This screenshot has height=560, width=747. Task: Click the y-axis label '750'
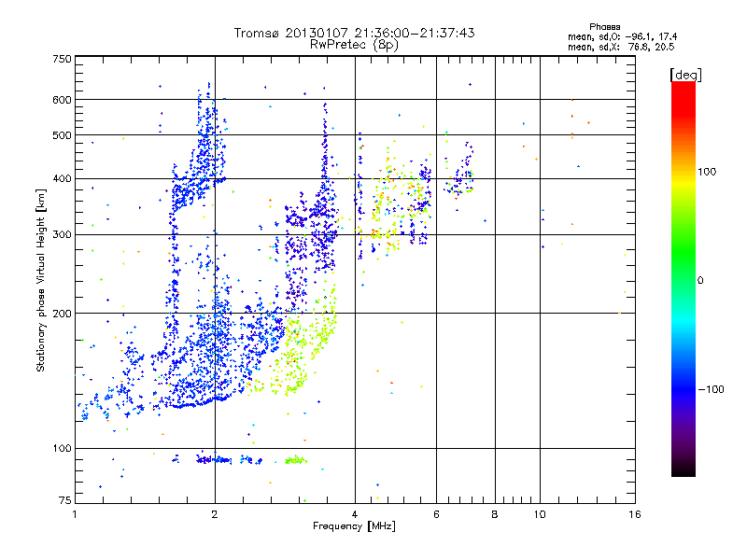click(x=62, y=59)
